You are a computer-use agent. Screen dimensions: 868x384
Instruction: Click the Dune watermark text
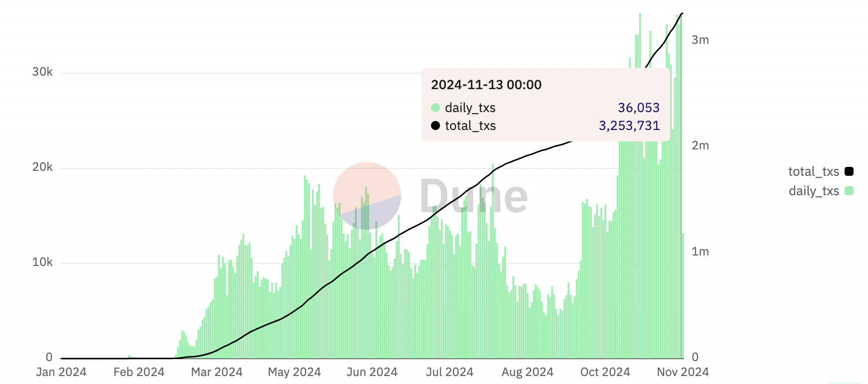(x=473, y=197)
